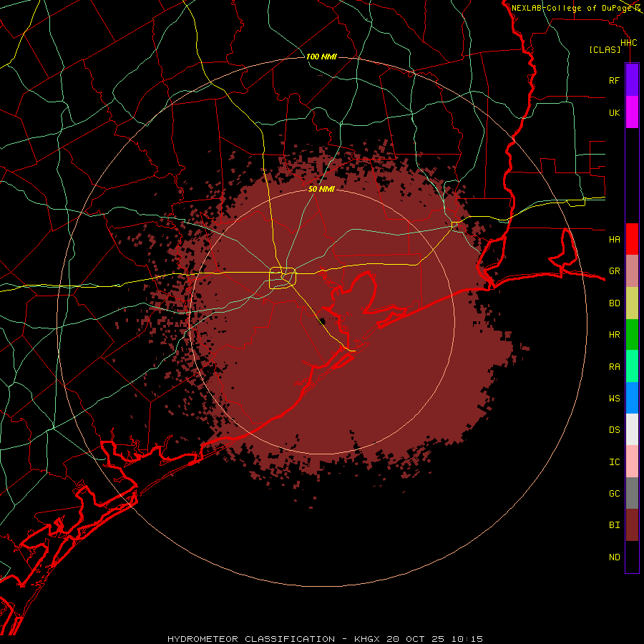Image resolution: width=644 pixels, height=644 pixels.
Task: Click the HHC product label
Action: click(x=628, y=43)
